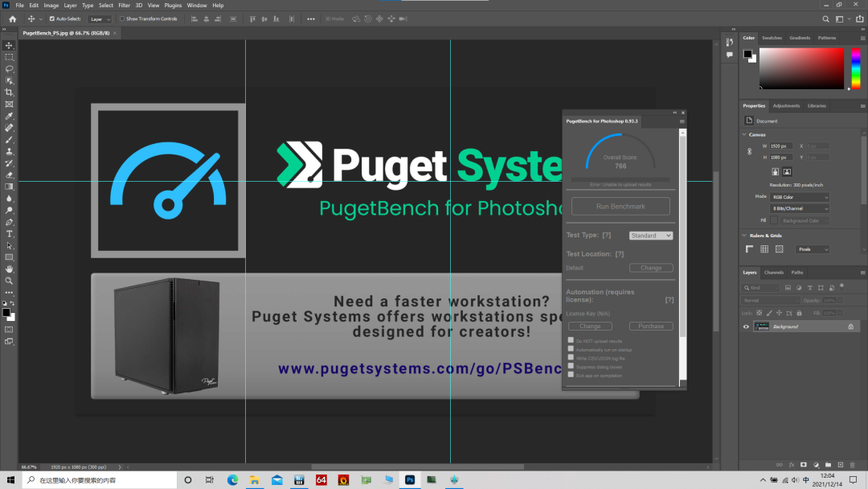Image resolution: width=868 pixels, height=489 pixels.
Task: Check Exit app on completion
Action: click(571, 374)
